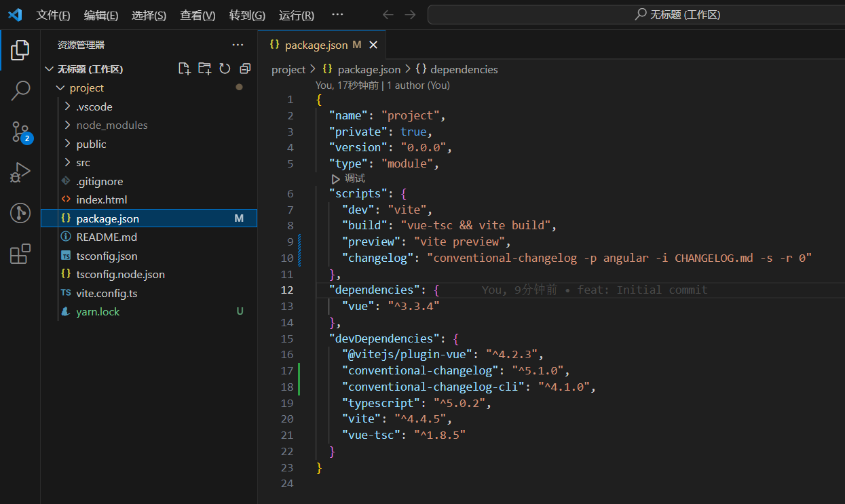Expand the public folder

(67, 144)
